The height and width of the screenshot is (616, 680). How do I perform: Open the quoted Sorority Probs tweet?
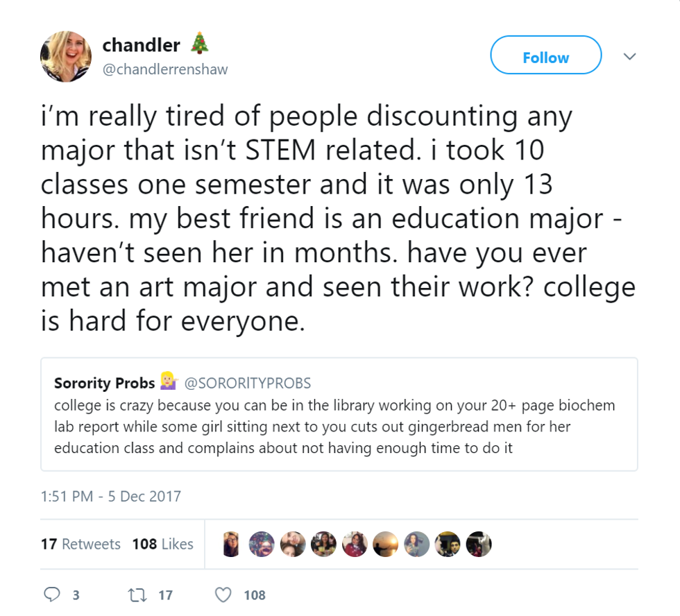pos(339,427)
